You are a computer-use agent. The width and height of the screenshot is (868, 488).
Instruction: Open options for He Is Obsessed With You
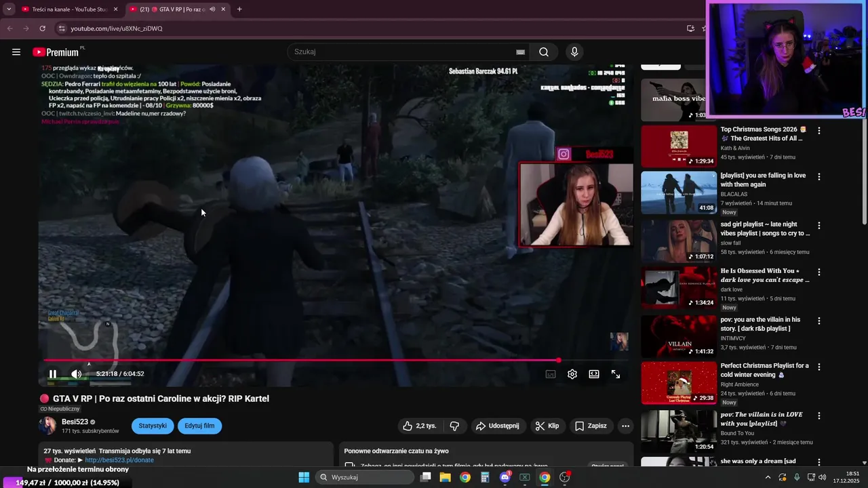point(819,272)
